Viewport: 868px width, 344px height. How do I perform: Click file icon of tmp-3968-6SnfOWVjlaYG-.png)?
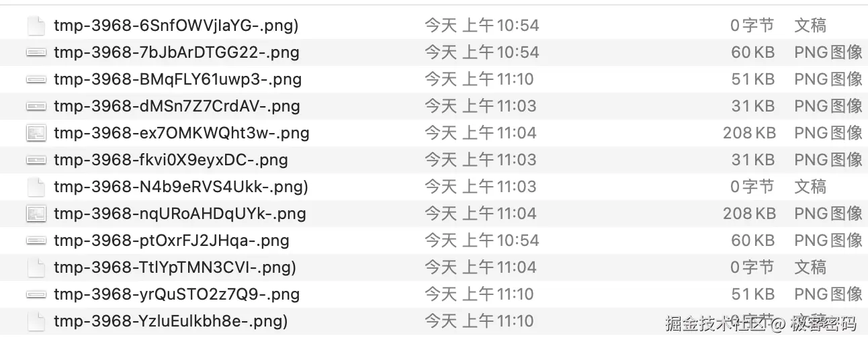click(36, 26)
